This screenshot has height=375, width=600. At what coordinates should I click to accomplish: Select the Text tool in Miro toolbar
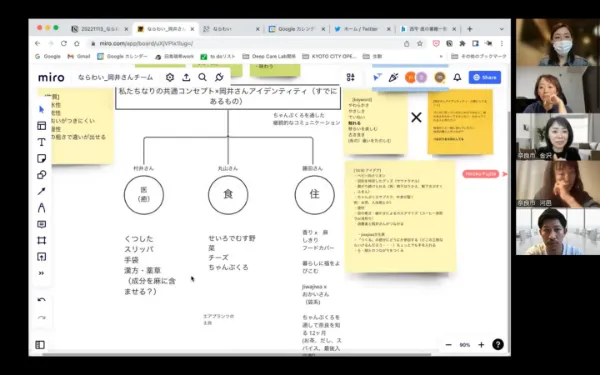[42, 142]
